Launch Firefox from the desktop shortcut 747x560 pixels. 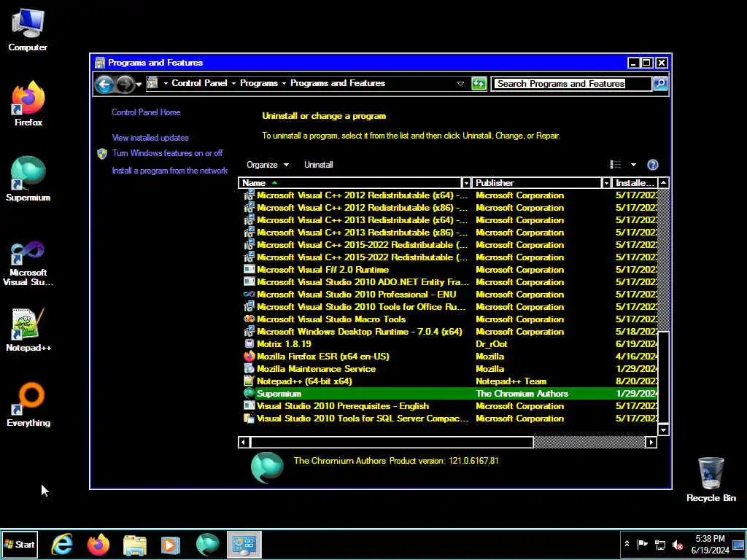(x=28, y=104)
